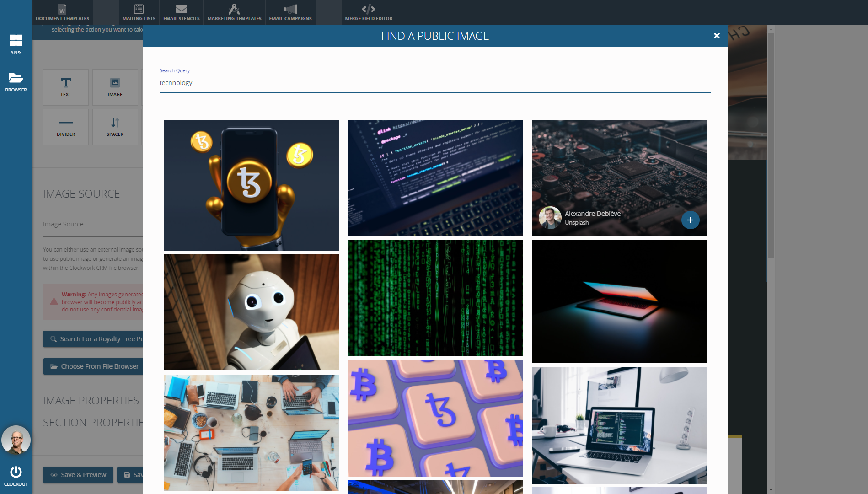Open Marketing Templates tab
The height and width of the screenshot is (494, 868).
click(234, 12)
